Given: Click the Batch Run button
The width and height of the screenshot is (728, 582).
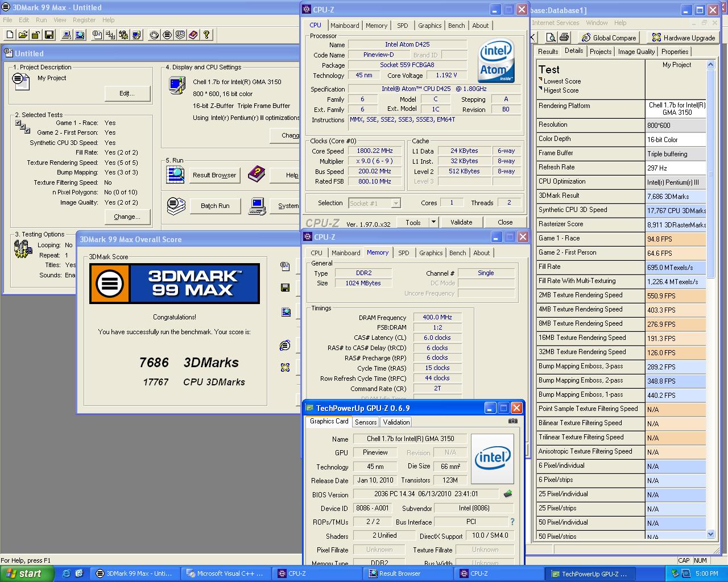Looking at the screenshot, I should pyautogui.click(x=215, y=206).
